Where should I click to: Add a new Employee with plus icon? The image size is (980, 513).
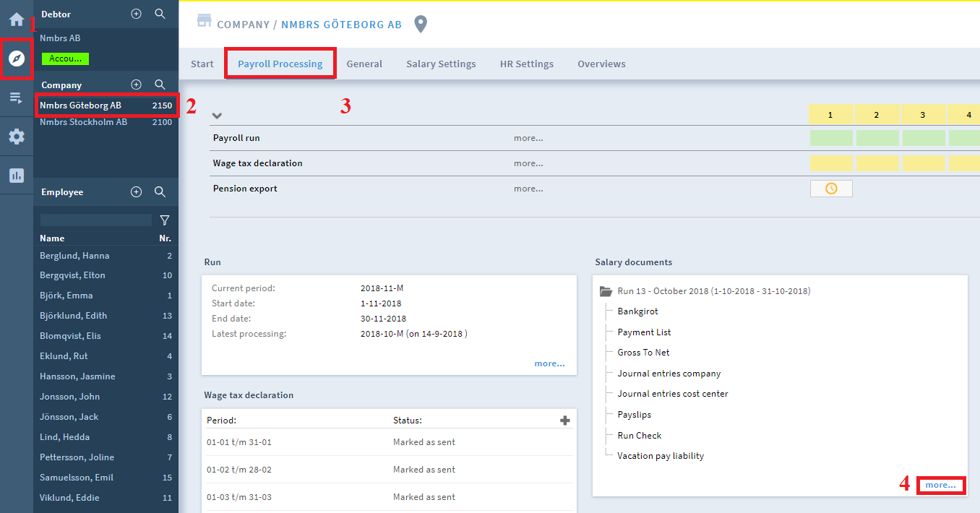136,191
